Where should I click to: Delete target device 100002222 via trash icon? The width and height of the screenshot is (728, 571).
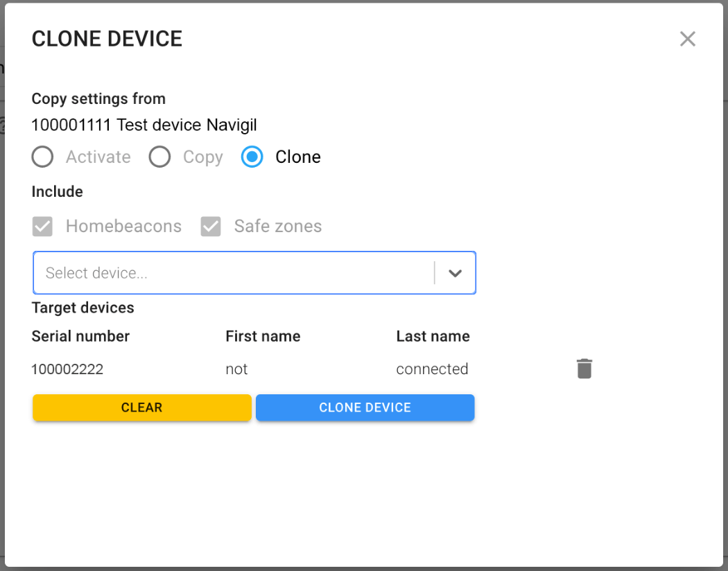pyautogui.click(x=584, y=369)
